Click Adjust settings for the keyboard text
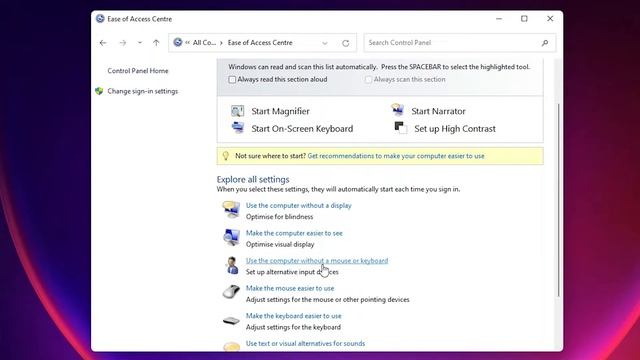 coord(293,327)
